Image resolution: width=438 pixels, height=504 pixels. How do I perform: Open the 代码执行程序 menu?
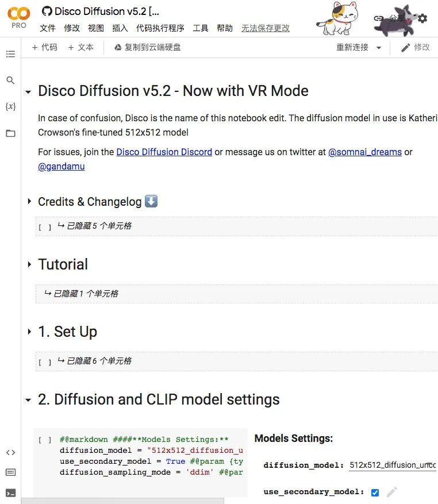160,28
